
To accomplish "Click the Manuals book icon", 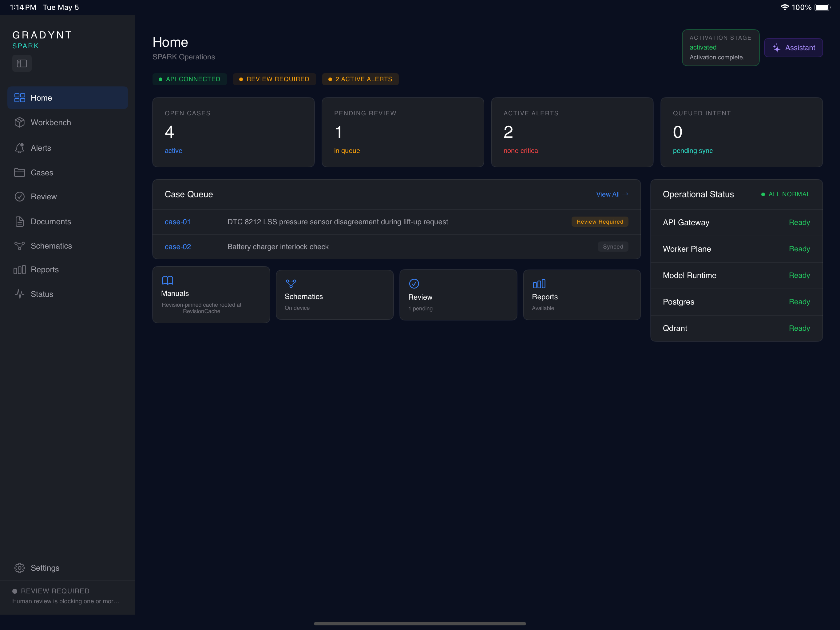I will 168,281.
